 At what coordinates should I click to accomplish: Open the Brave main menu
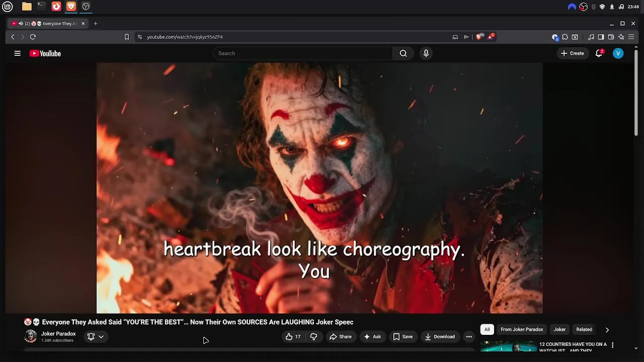coord(631,37)
